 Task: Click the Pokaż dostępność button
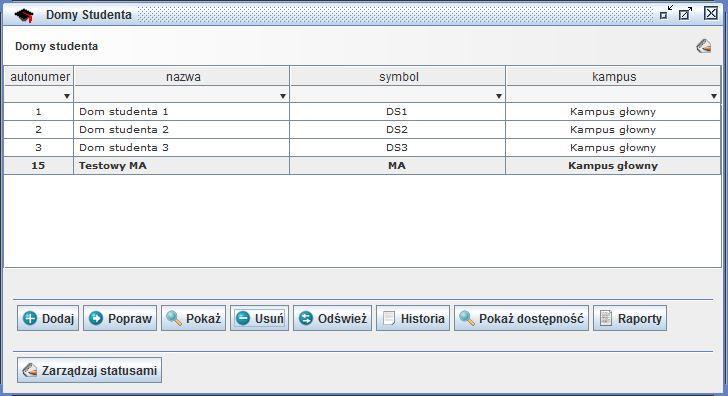[521, 318]
